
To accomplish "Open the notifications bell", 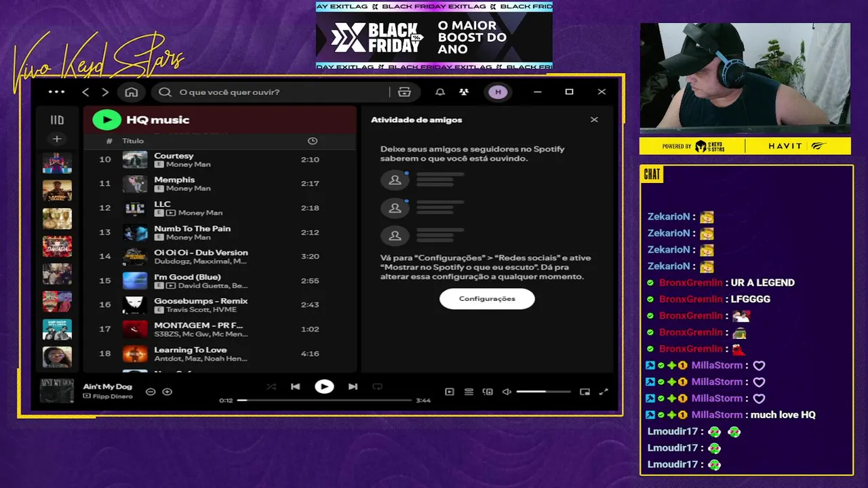I will coord(440,92).
